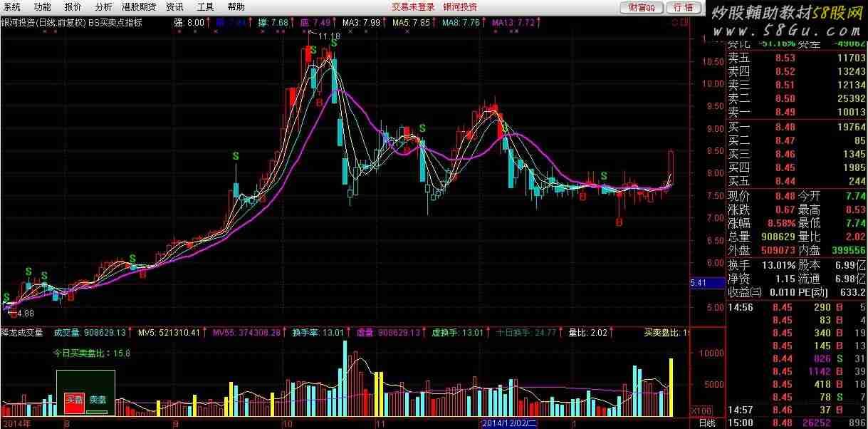This screenshot has height=429, width=868.
Task: Open the 报价 menu
Action: pos(73,6)
